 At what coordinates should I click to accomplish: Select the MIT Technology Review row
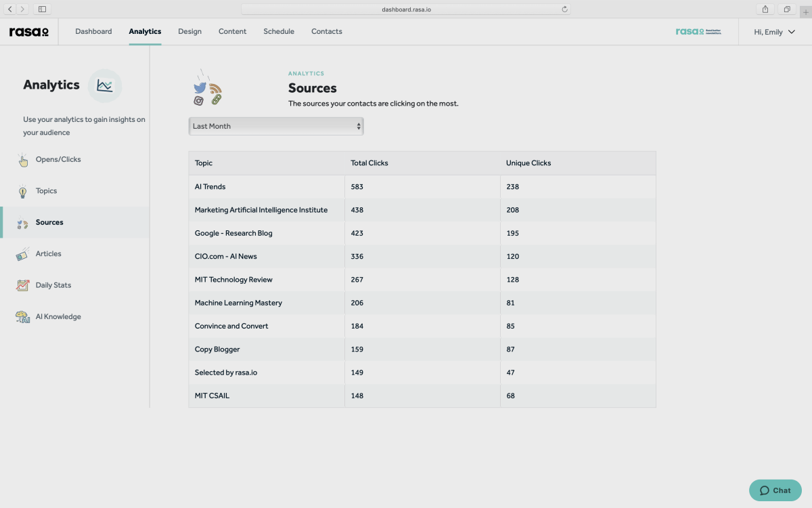[422, 280]
